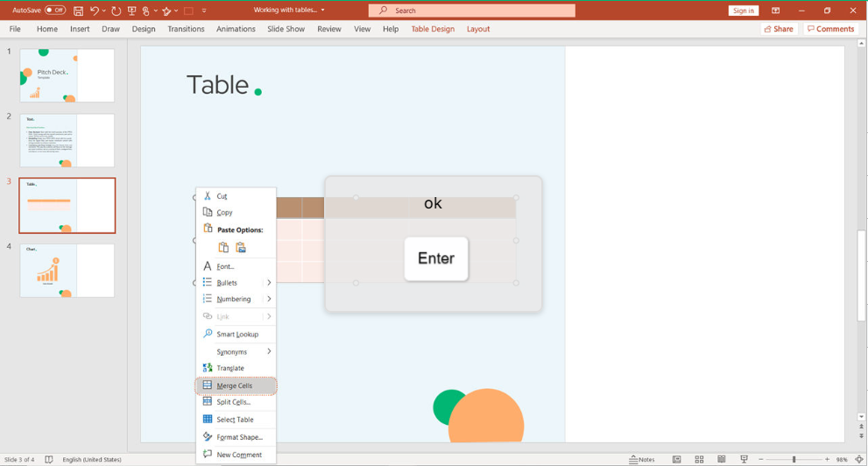Click the accessibility/spell check status icon

49,459
